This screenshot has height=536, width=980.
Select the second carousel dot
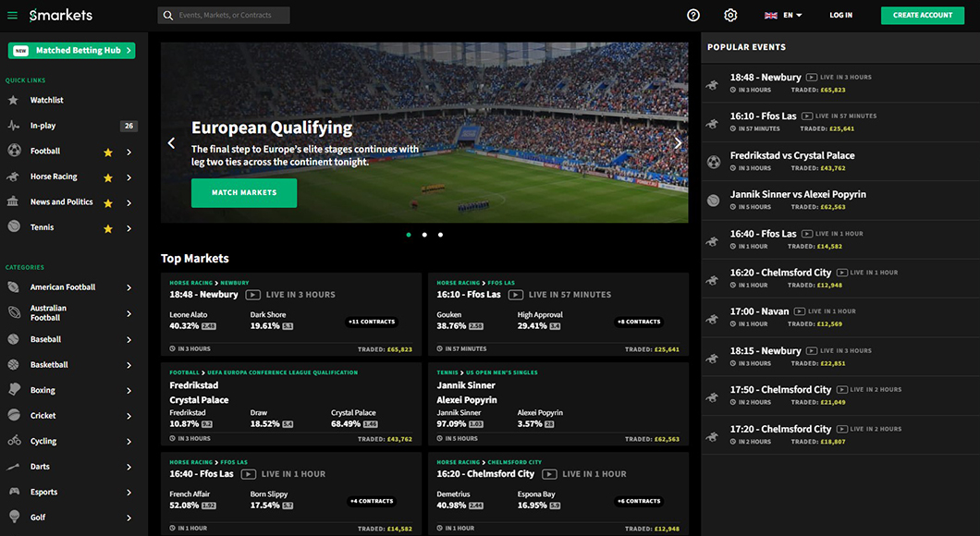(x=424, y=235)
